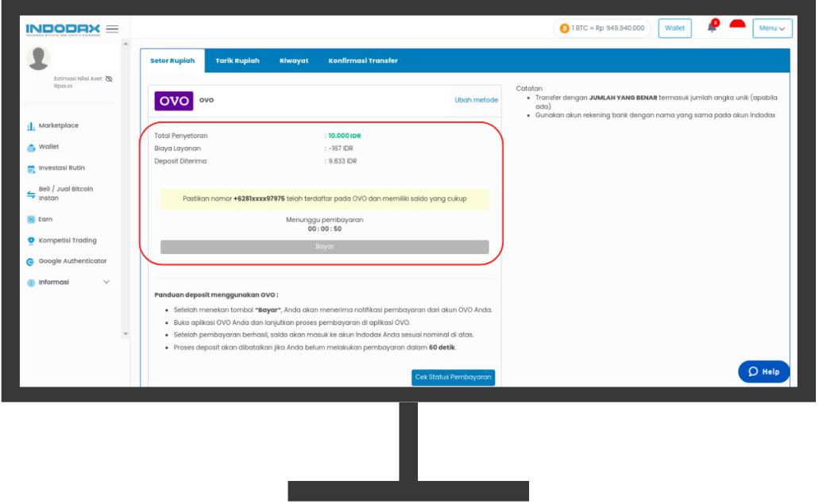Switch to the Setor Rupiah tab

[x=172, y=61]
